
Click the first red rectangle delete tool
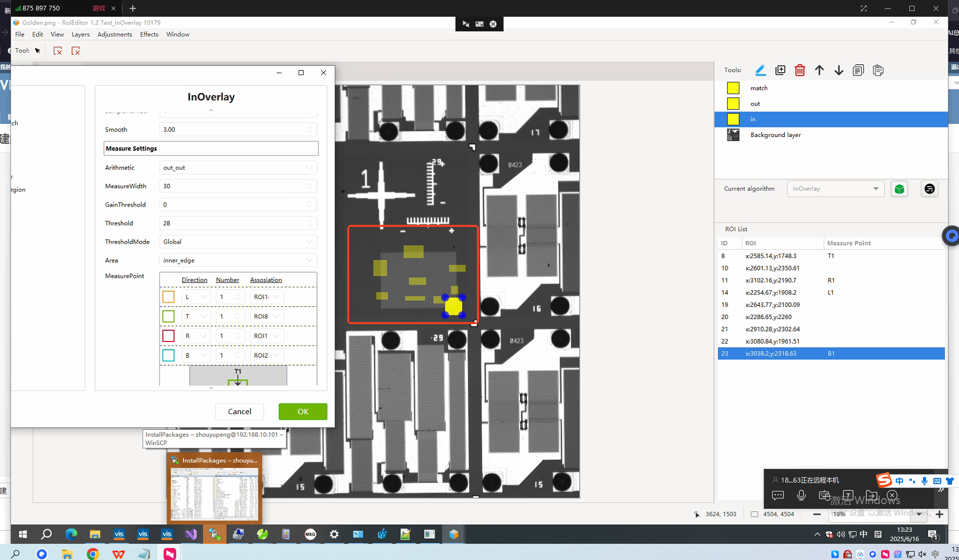pyautogui.click(x=58, y=51)
